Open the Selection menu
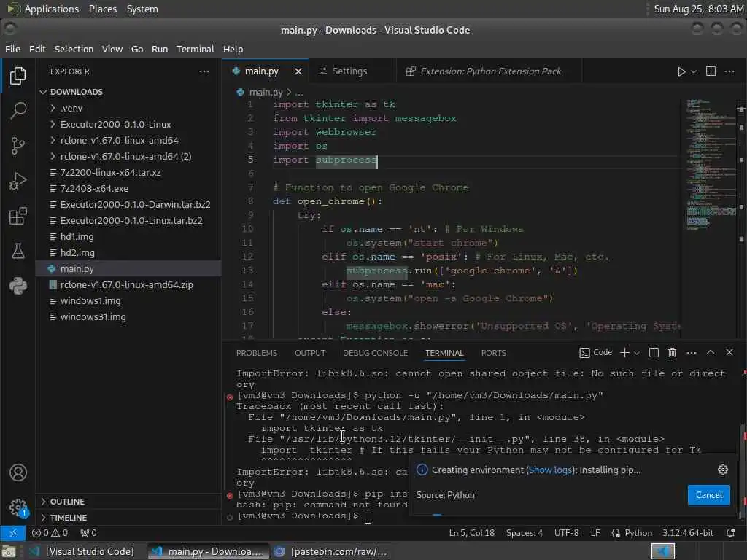747x560 pixels. (74, 49)
